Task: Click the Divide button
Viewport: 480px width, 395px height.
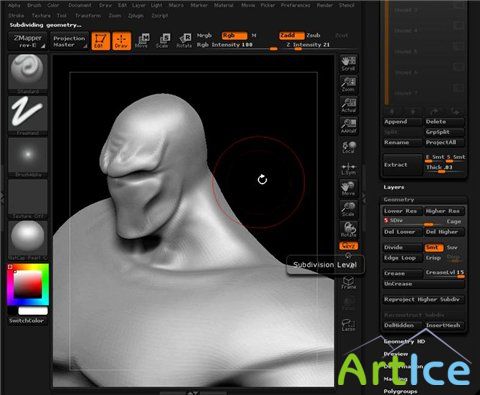Action: click(402, 248)
